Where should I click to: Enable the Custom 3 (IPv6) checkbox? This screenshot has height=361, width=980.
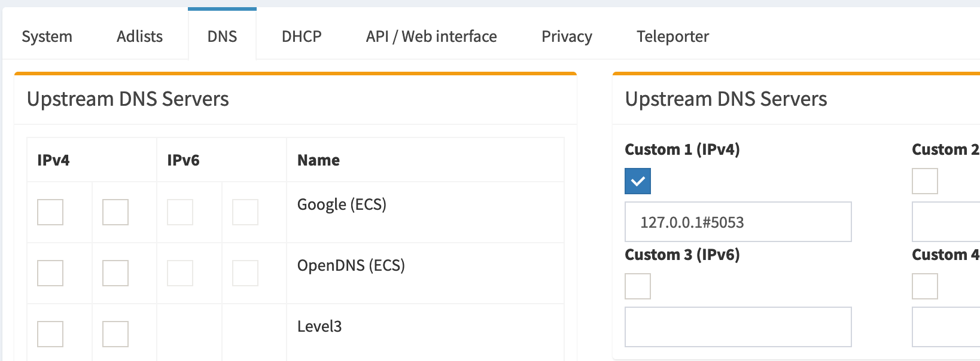[638, 286]
